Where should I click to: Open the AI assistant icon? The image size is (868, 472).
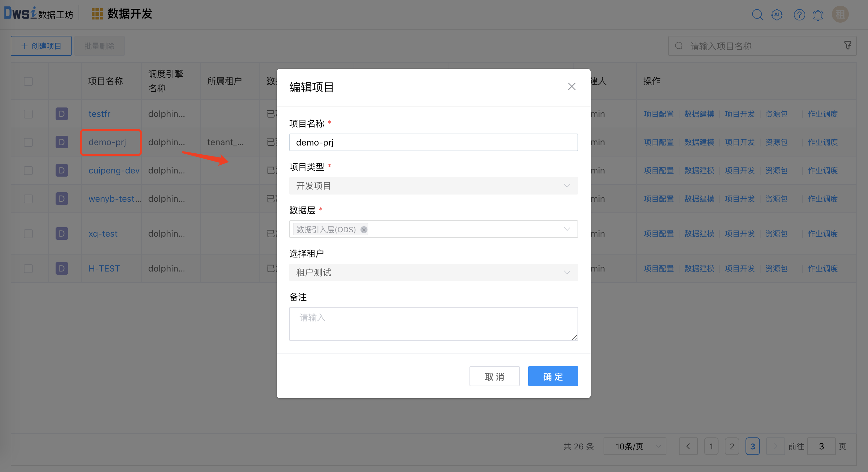click(x=777, y=15)
